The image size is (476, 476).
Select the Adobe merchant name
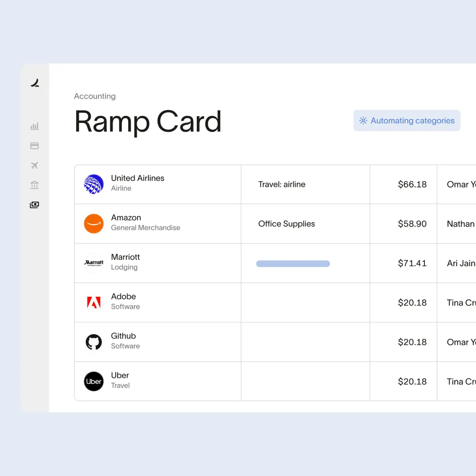123,296
